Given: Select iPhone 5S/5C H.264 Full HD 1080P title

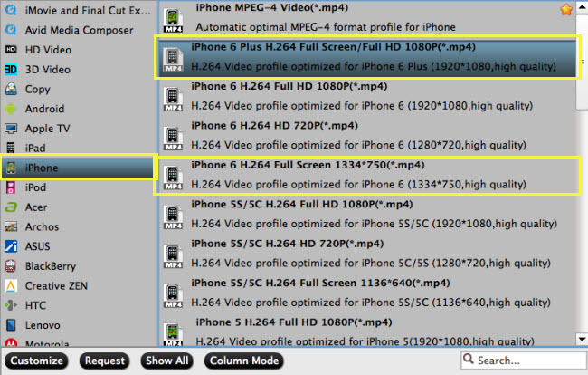Looking at the screenshot, I should click(x=302, y=204).
